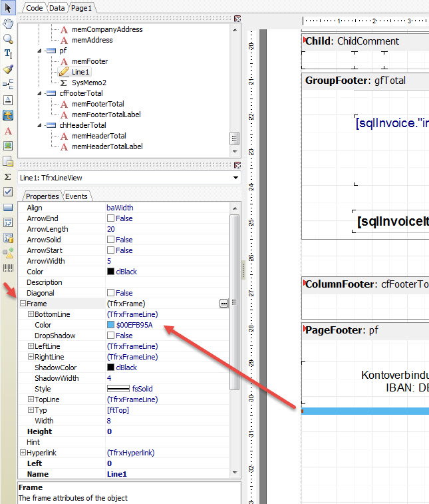Expand the BottomLine property
This screenshot has height=504, width=429.
click(x=31, y=314)
